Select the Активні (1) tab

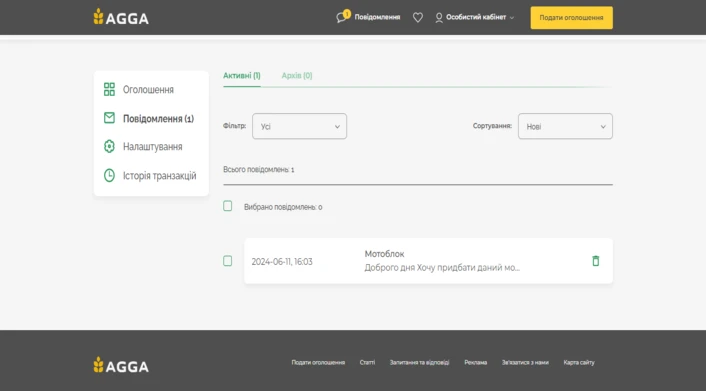242,76
